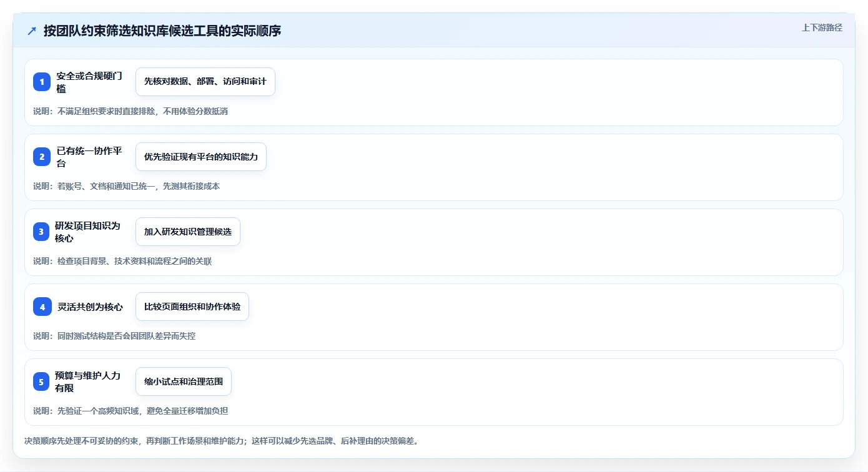The image size is (868, 472).
Task: Click the 已有统一协作平台 condition label
Action: click(x=89, y=157)
